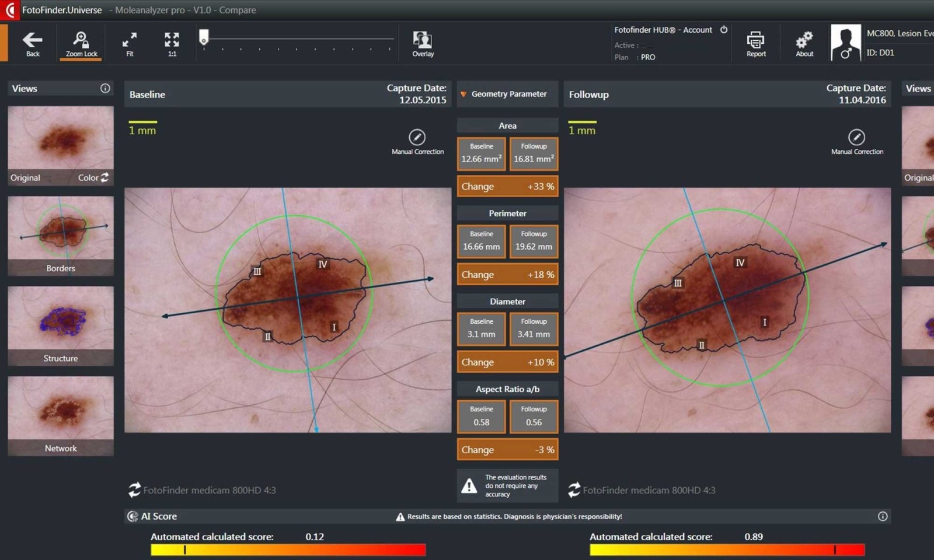Click the Area baseline value 12.66 mm²
The width and height of the screenshot is (934, 560).
point(481,154)
